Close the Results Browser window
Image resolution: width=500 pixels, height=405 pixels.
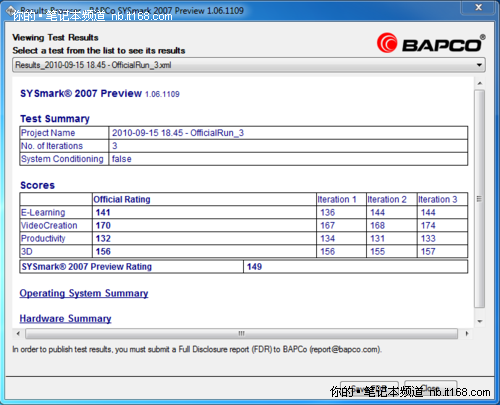click(x=478, y=7)
